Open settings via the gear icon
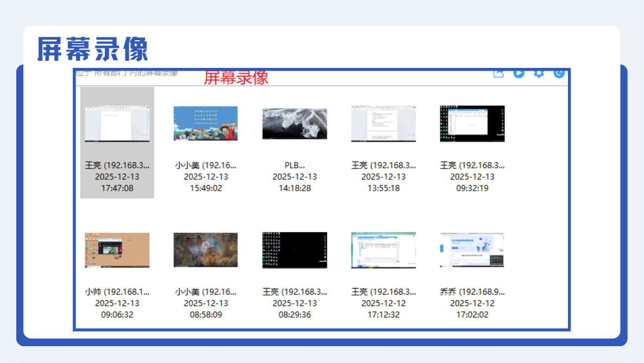This screenshot has height=363, width=644. 539,73
